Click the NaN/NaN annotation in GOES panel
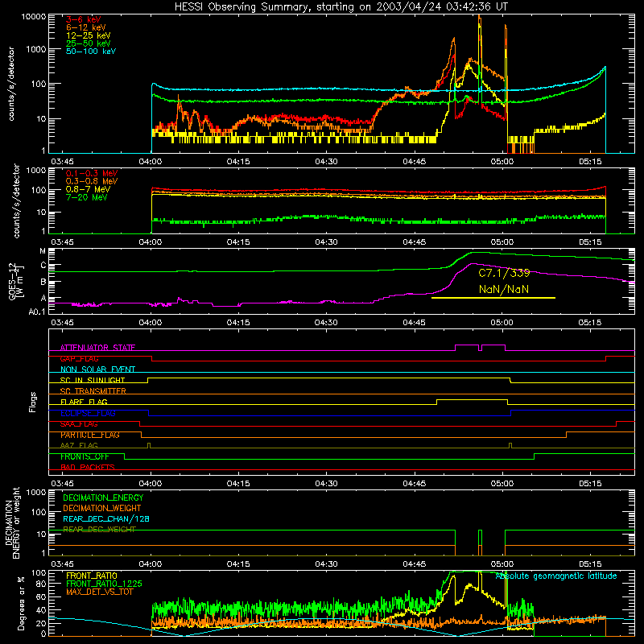 504,289
